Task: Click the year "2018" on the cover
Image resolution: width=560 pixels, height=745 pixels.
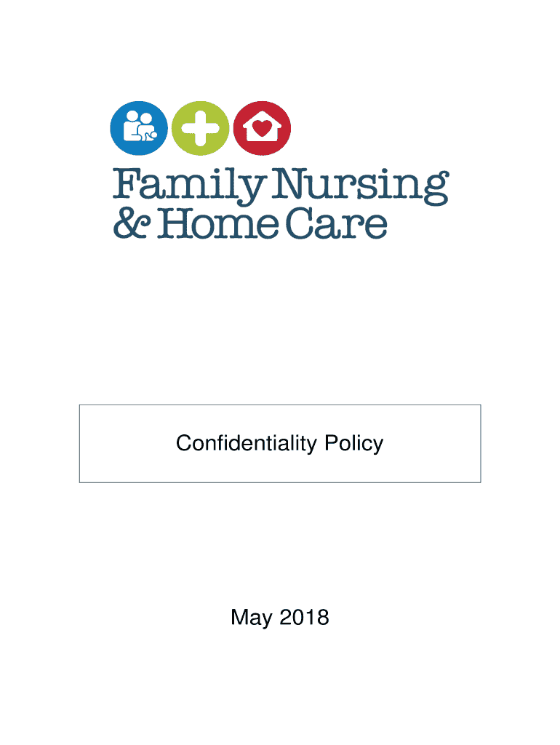Action: (x=304, y=618)
